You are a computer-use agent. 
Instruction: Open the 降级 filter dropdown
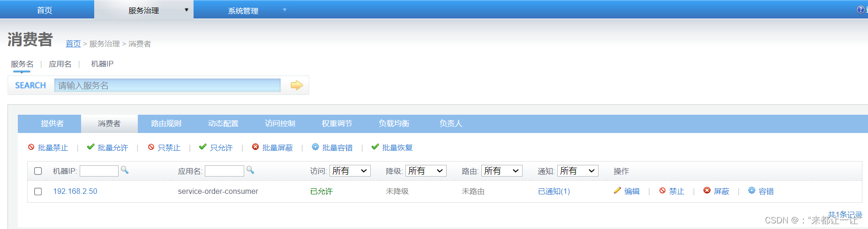pyautogui.click(x=426, y=171)
